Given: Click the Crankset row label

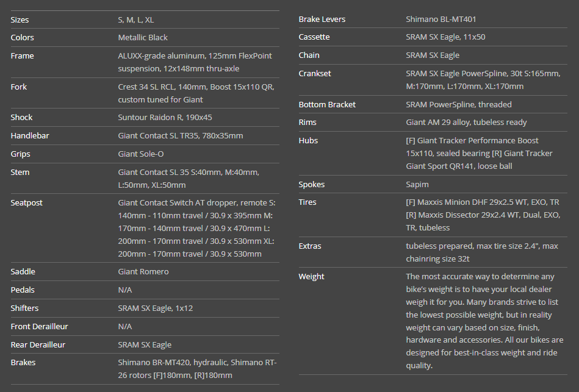Looking at the screenshot, I should 315,74.
